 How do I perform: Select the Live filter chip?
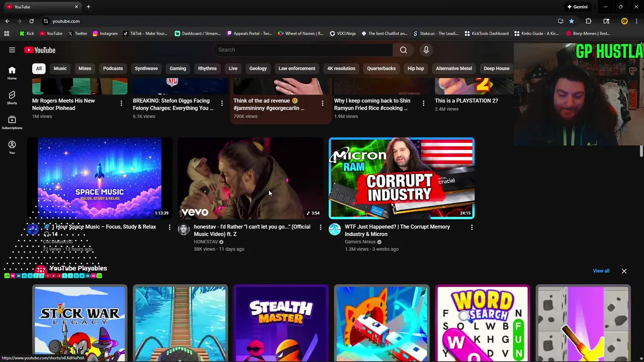[x=233, y=68]
